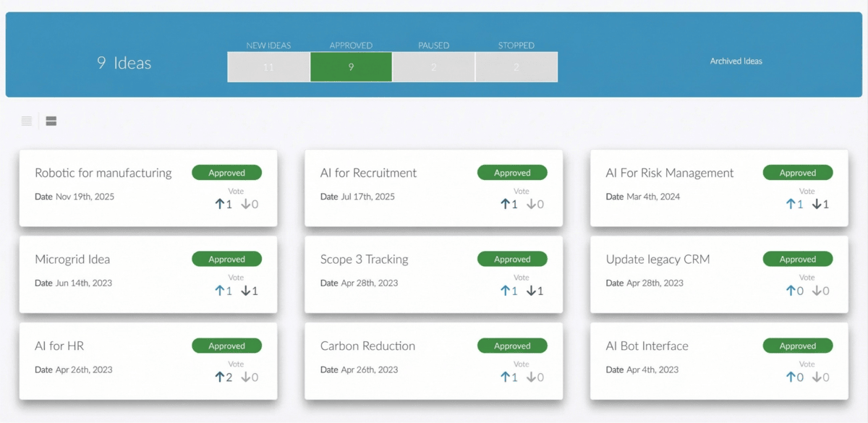Upvote the Update legacy CRM idea

792,291
